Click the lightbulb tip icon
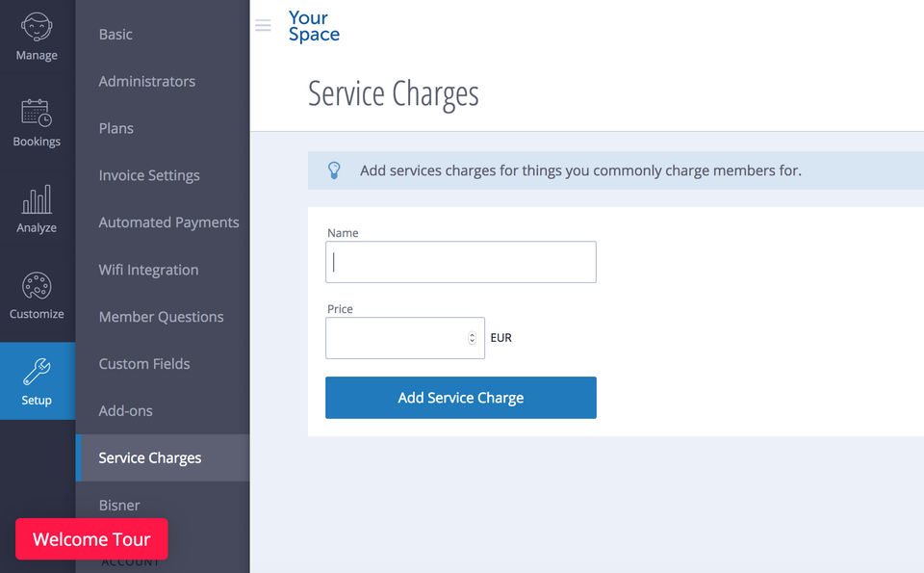This screenshot has height=573, width=924. (334, 170)
